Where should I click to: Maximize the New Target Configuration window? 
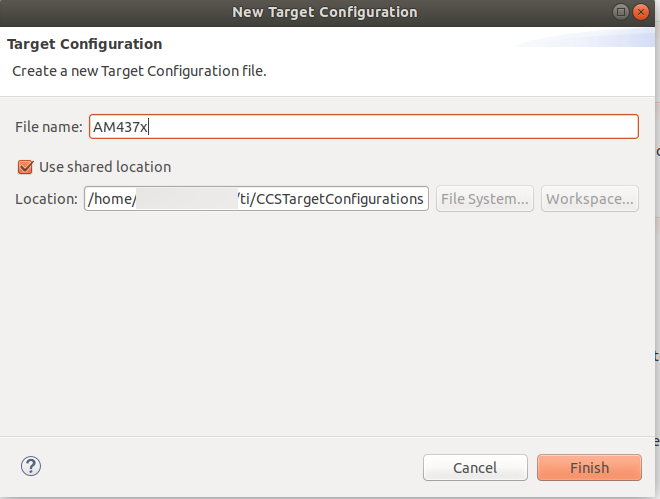(621, 12)
